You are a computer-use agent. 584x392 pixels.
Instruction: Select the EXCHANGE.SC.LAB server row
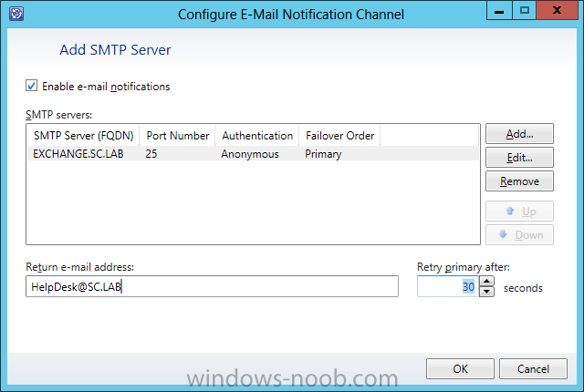pos(253,153)
